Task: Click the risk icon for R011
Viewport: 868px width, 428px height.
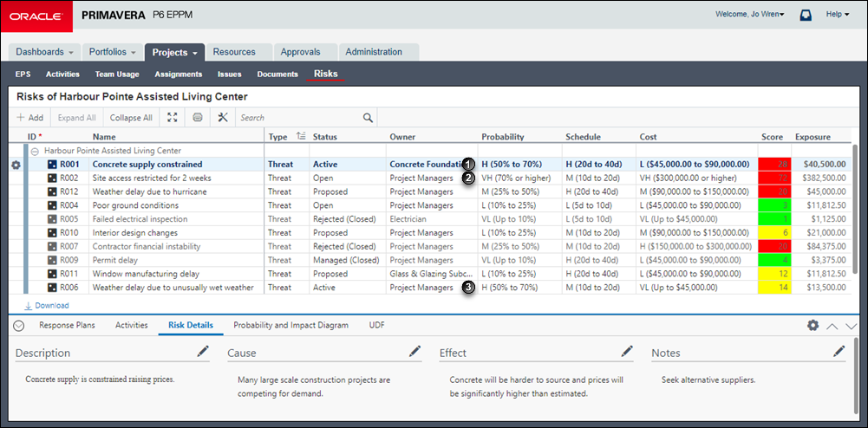Action: tap(52, 274)
